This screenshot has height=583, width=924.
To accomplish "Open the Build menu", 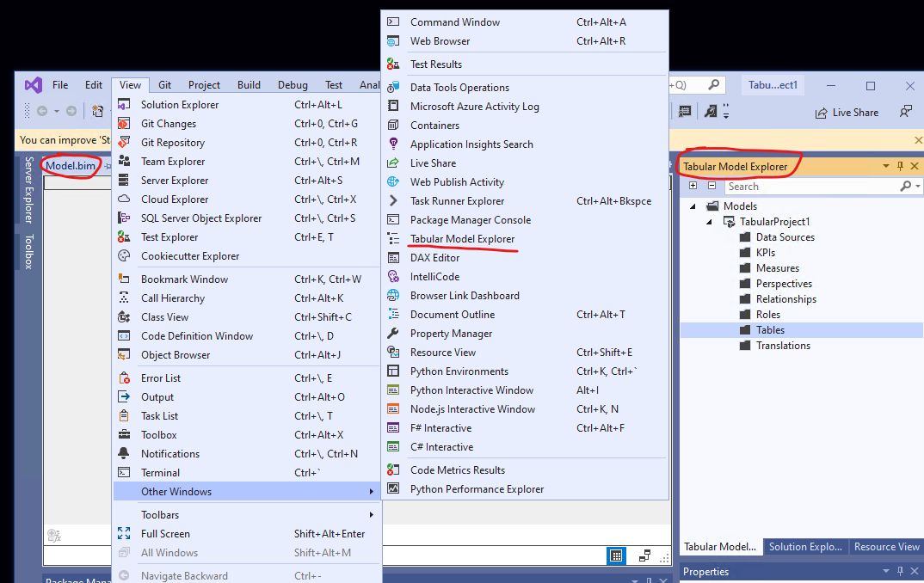I will [249, 85].
